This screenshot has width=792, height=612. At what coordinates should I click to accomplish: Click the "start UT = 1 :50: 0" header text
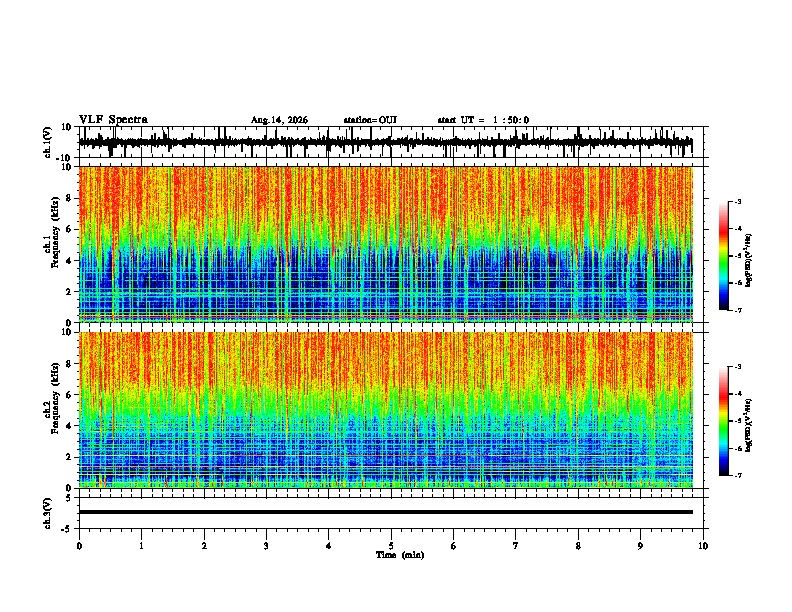click(x=483, y=120)
